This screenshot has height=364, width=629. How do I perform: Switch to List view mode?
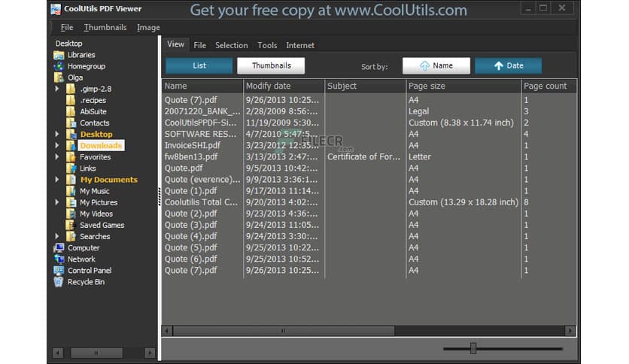[199, 65]
